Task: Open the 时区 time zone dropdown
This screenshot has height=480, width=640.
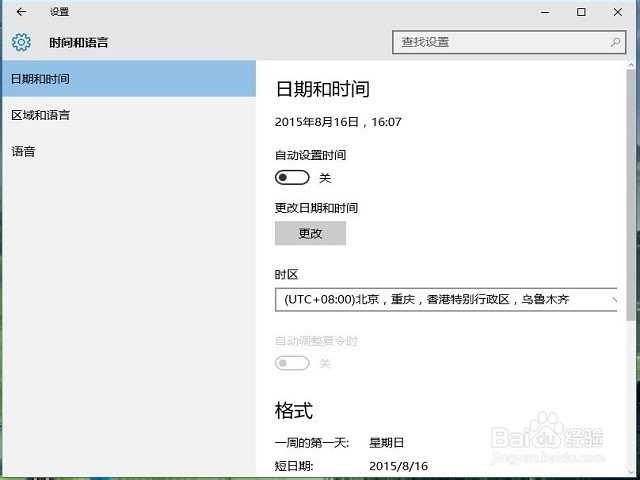Action: (x=446, y=300)
